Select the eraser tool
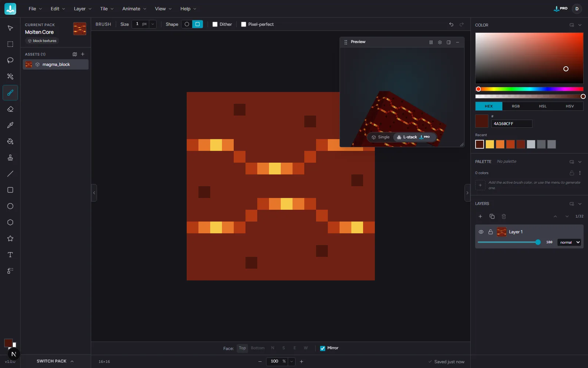The width and height of the screenshot is (588, 368). [x=10, y=109]
